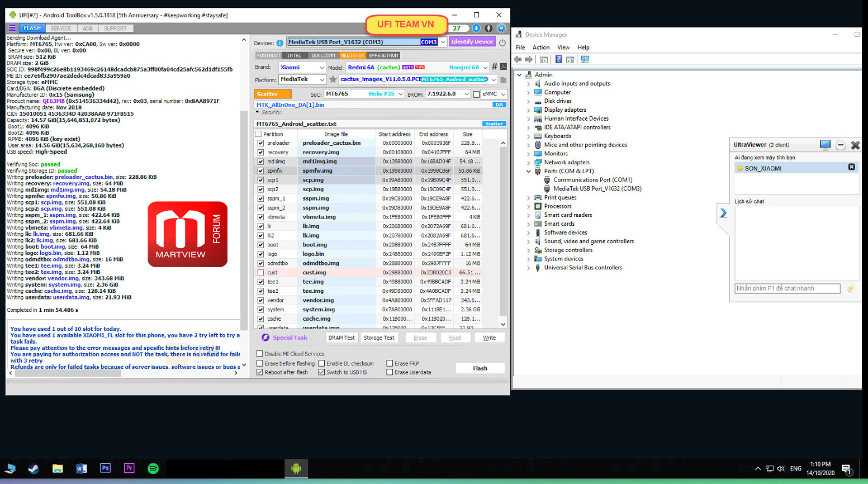The height and width of the screenshot is (484, 868).
Task: Click the Identify Device button
Action: (x=472, y=41)
